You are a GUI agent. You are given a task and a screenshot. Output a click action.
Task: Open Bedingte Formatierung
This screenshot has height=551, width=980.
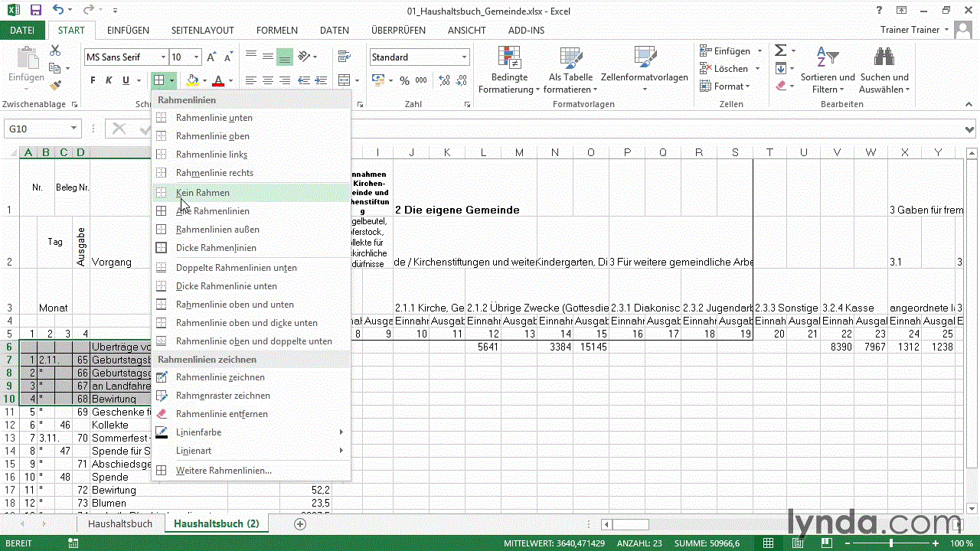(509, 70)
